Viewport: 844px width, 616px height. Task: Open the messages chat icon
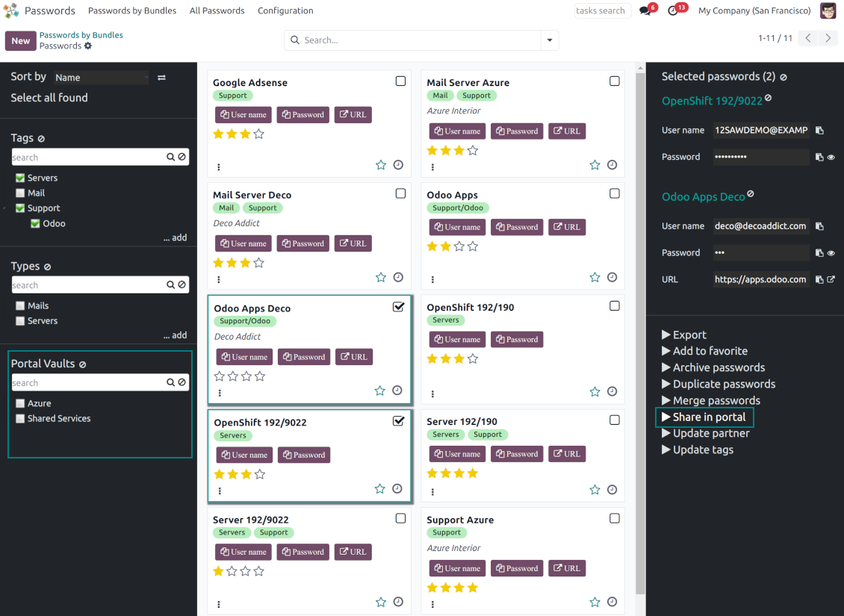[x=645, y=11]
